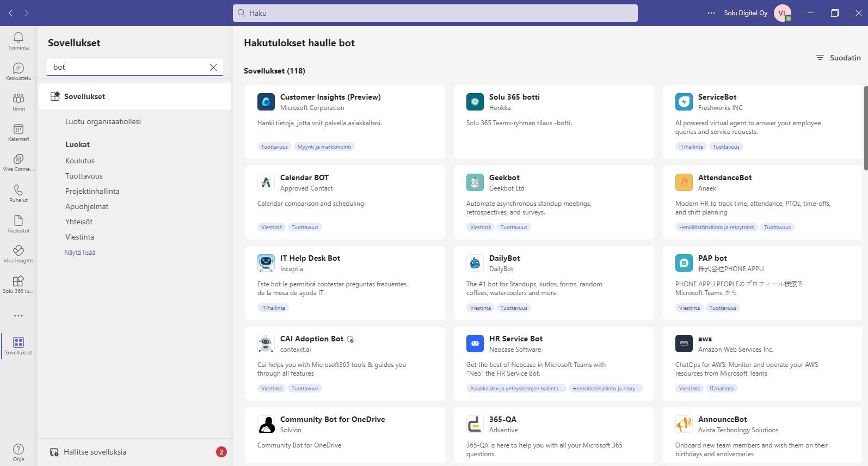
Task: Open Tiedostot files icon
Action: pyautogui.click(x=19, y=223)
